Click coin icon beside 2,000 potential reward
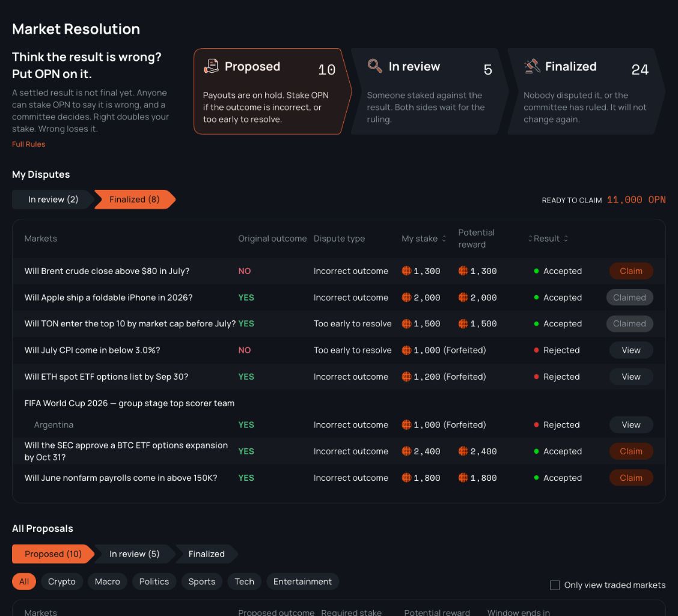Viewport: 678px width, 616px height. [x=463, y=297]
